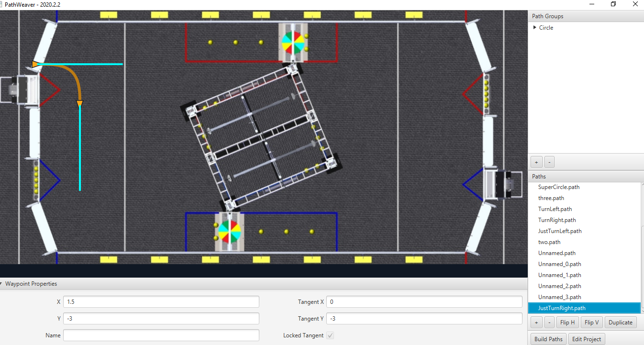Click the waypoint Name input field
Viewport: 644px width, 345px height.
(x=161, y=335)
